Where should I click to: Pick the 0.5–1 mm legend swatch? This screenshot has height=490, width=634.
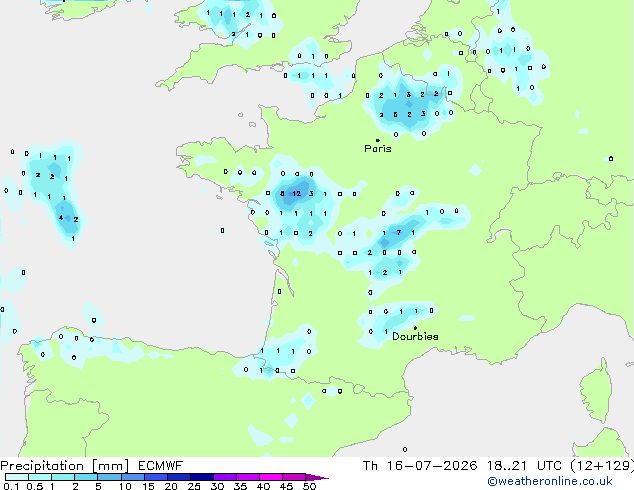[40, 477]
